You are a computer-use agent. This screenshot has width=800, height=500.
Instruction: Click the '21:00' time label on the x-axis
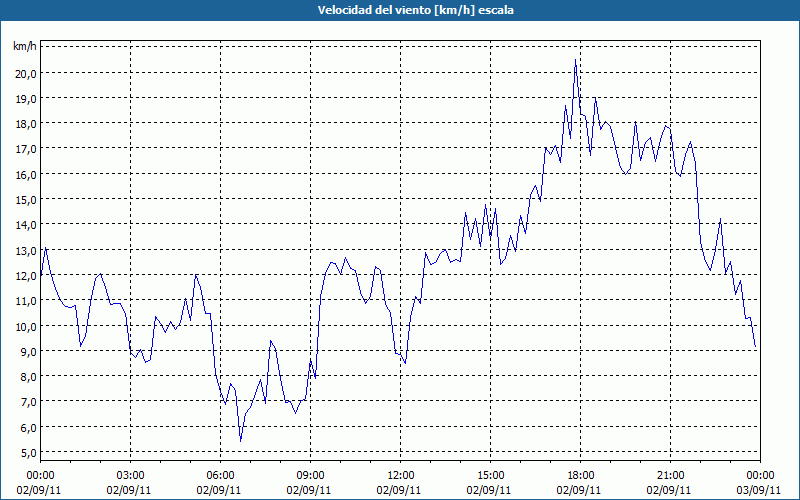[x=670, y=476]
